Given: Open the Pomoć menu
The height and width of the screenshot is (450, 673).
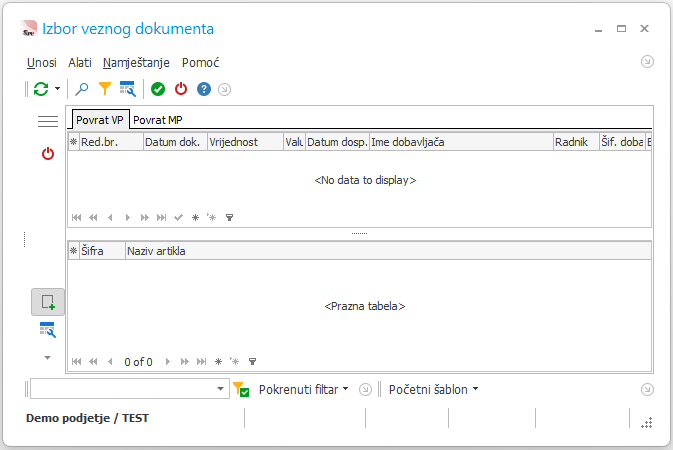Looking at the screenshot, I should pos(200,63).
